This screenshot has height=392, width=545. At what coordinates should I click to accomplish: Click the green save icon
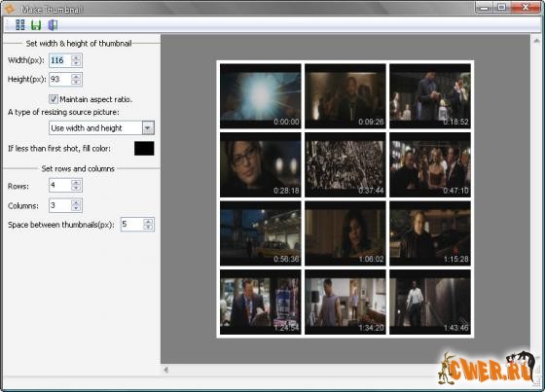tap(36, 25)
